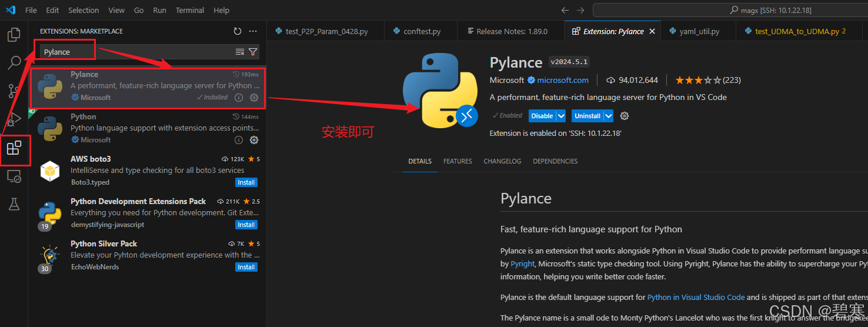The image size is (868, 327).
Task: Open the filter extensions funnel icon
Action: pos(253,52)
